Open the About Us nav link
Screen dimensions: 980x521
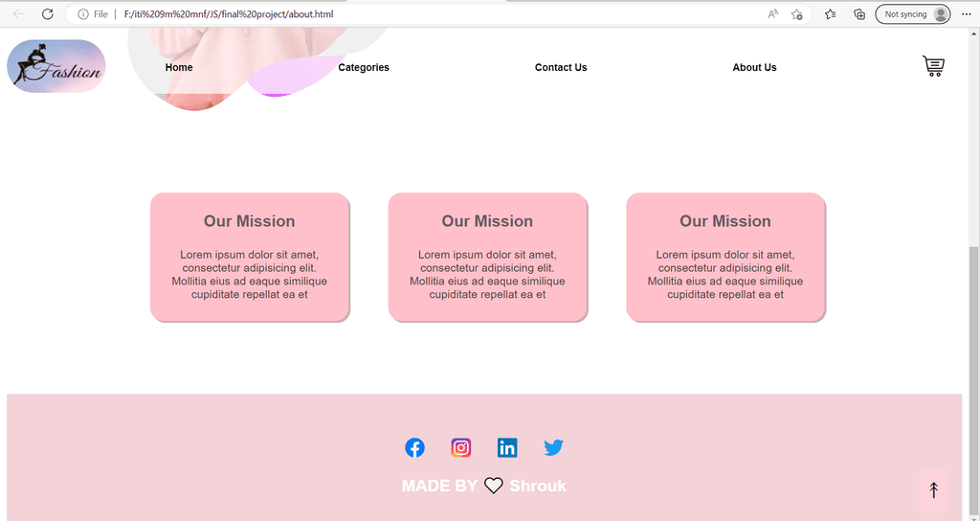point(754,68)
